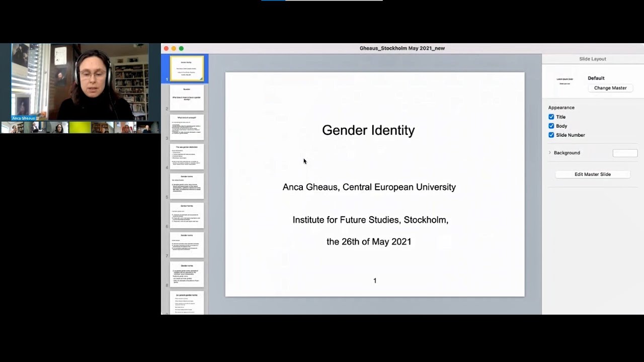Select slide 2 in the navigator
This screenshot has width=644, height=362.
[x=186, y=98]
